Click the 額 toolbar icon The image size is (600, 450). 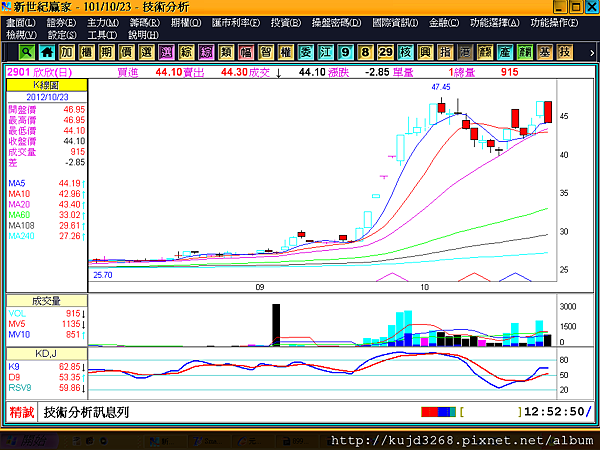pos(485,52)
